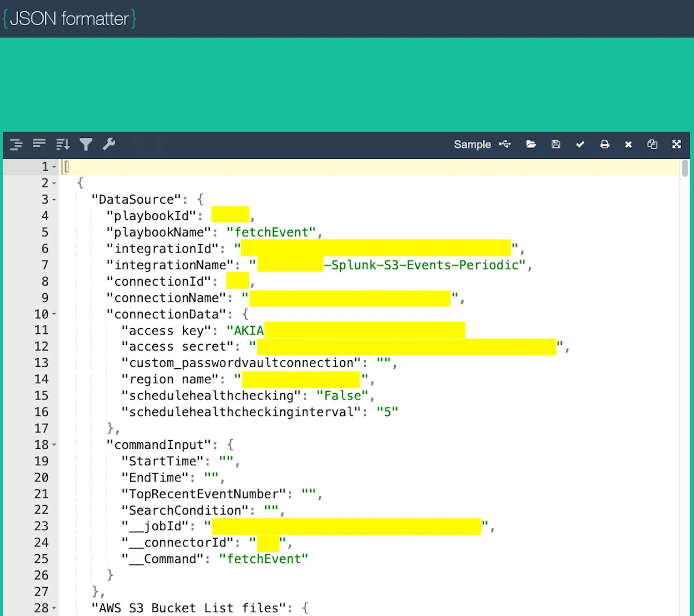Viewport: 694px width, 616px height.
Task: Collapse the AWS S3 Bucket block, line 28
Action: tap(54, 608)
